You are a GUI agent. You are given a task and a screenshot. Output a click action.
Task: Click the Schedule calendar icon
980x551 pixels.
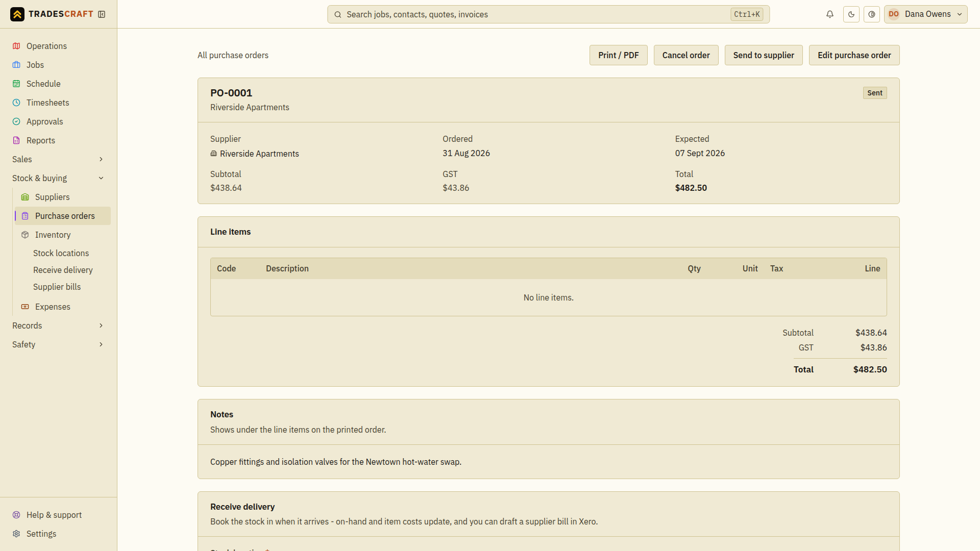tap(16, 84)
